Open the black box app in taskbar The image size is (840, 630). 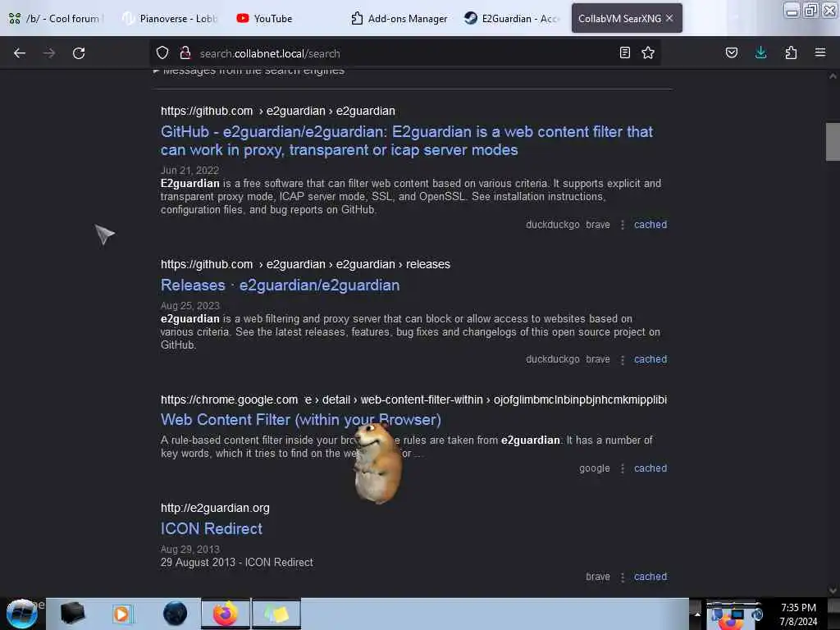[x=72, y=614]
